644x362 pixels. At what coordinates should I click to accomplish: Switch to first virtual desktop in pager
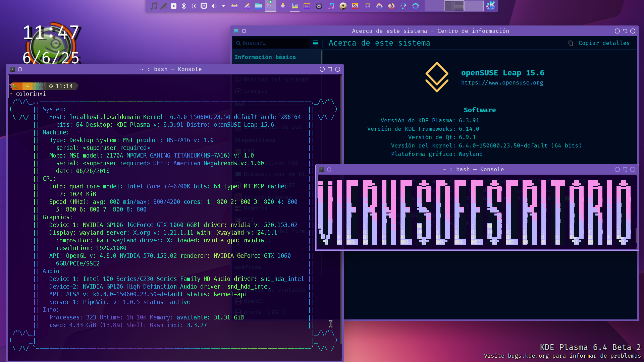[x=434, y=6]
